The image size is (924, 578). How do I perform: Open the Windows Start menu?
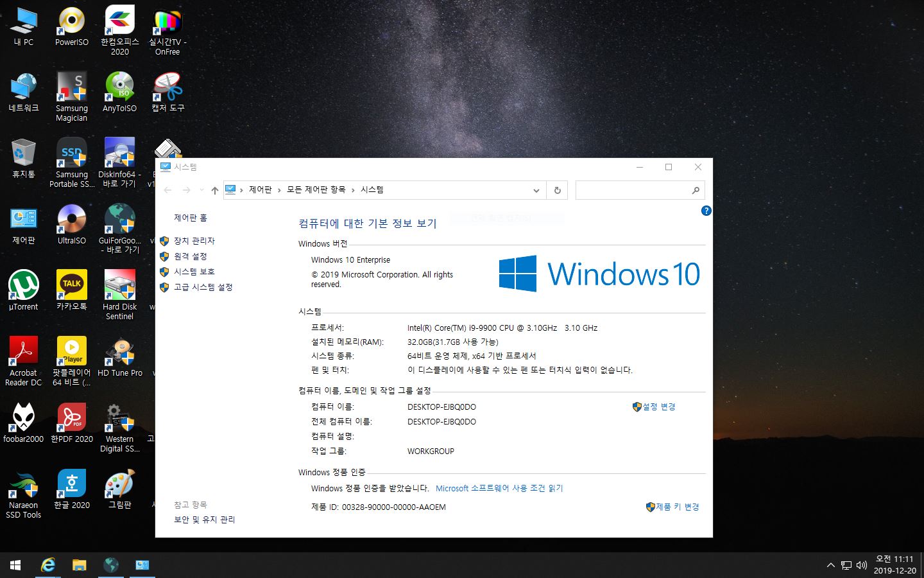15,565
